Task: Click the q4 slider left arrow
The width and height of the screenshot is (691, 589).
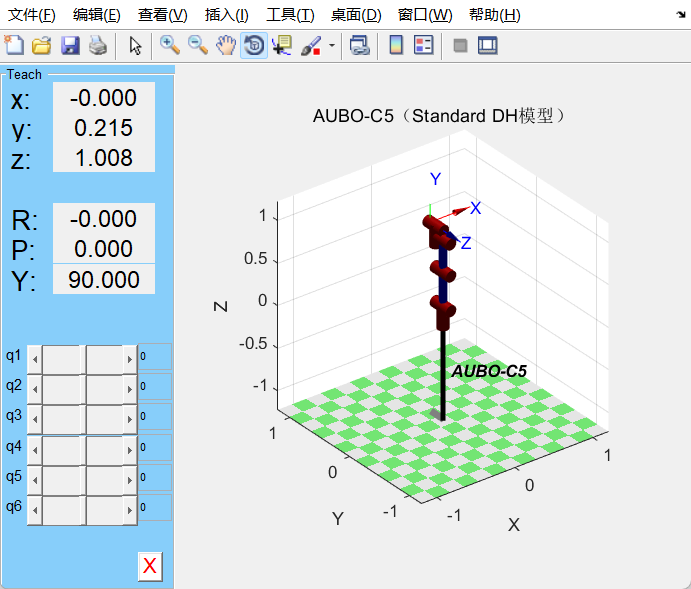Action: pos(35,450)
